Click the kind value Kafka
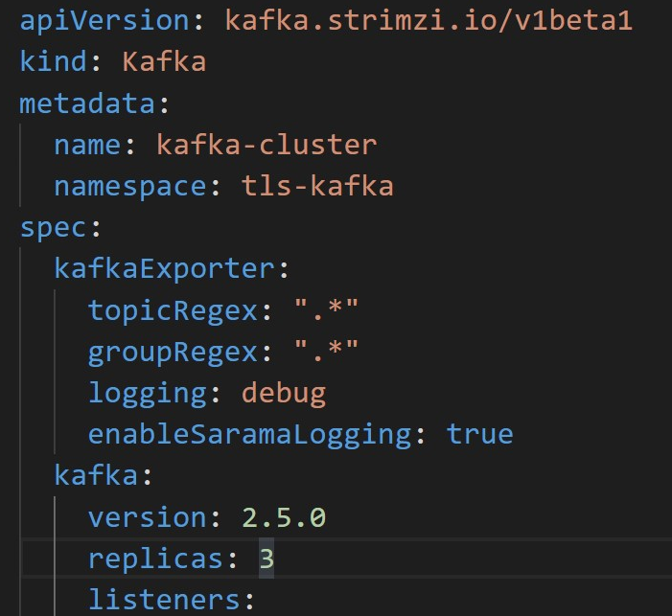 pyautogui.click(x=164, y=61)
